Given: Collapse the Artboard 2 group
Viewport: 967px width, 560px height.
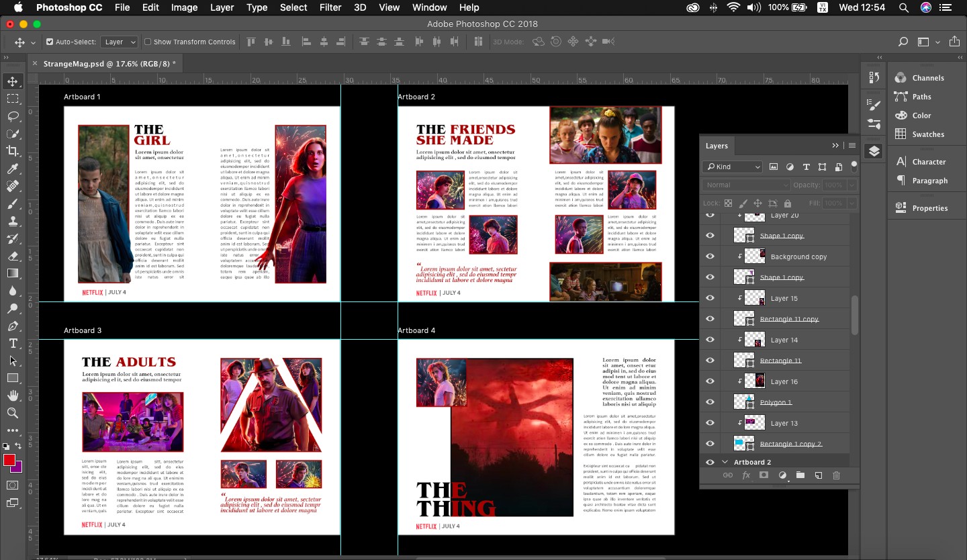Looking at the screenshot, I should pos(725,462).
